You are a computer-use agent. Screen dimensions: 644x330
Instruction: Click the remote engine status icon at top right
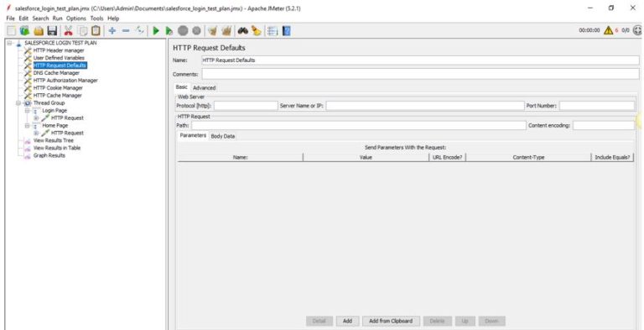click(x=638, y=30)
